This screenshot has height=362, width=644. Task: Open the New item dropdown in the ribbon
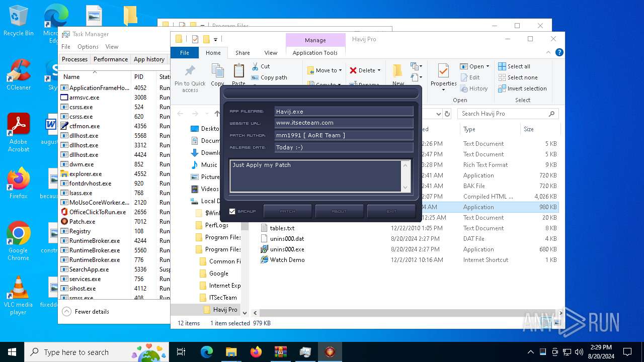coord(416,66)
